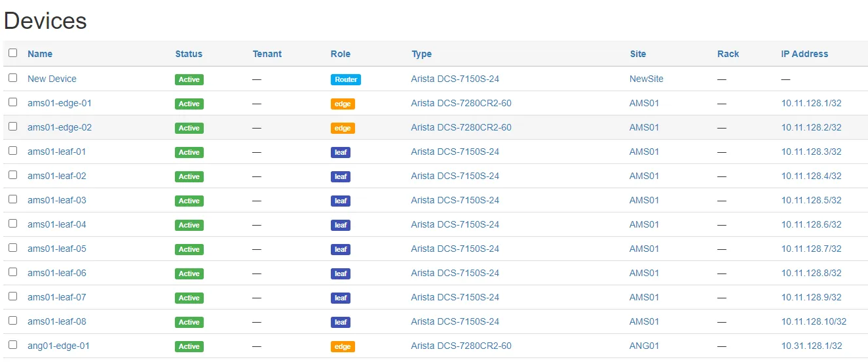
Task: Click the Active badge in New Device row
Action: click(x=189, y=79)
